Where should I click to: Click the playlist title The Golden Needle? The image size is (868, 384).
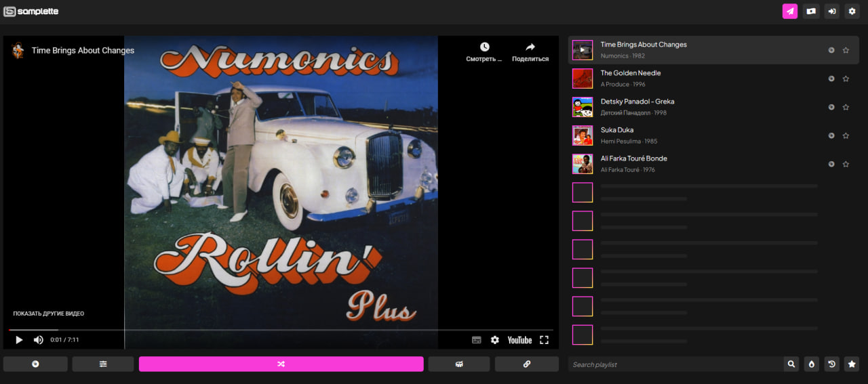coord(631,73)
